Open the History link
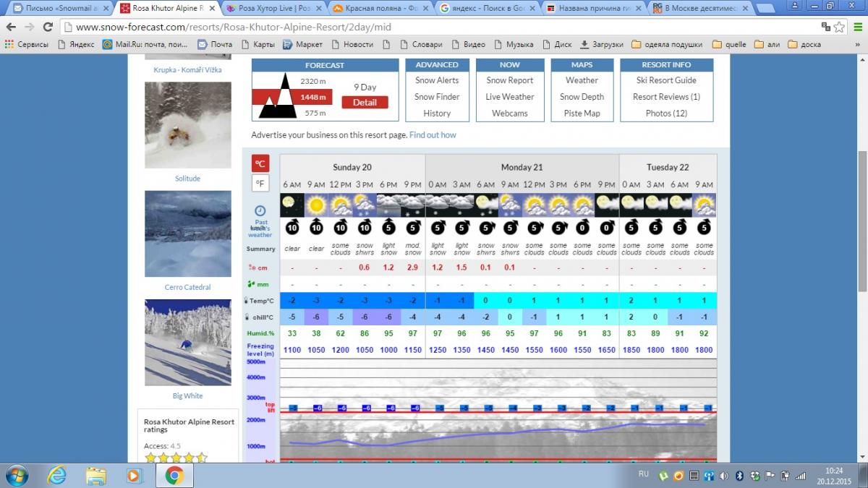 [437, 114]
